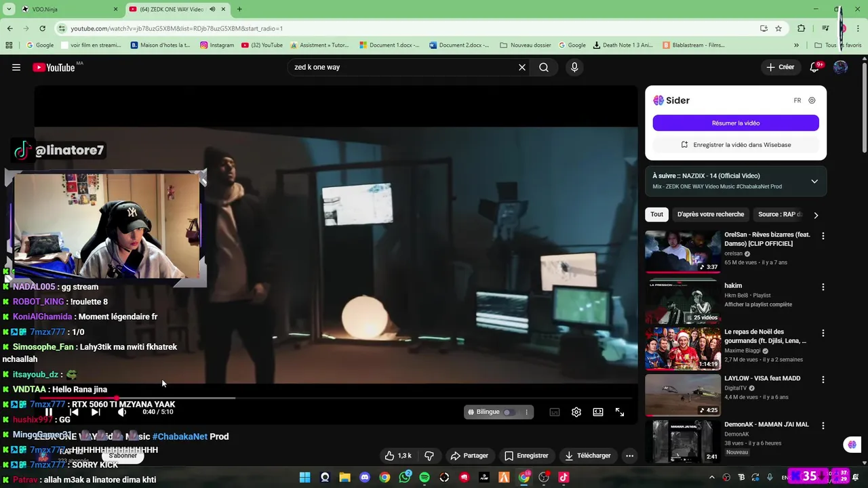Dislike the video
Image resolution: width=868 pixels, height=488 pixels.
pos(429,455)
